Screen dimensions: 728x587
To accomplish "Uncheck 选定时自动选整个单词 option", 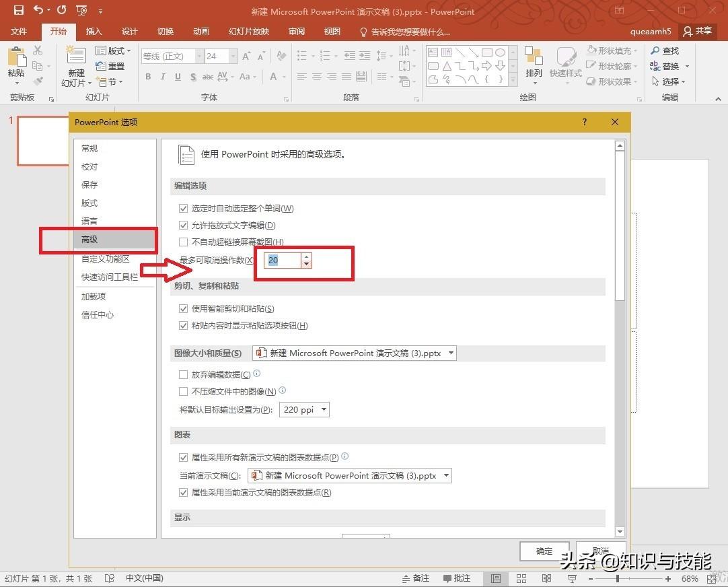I will (x=183, y=208).
